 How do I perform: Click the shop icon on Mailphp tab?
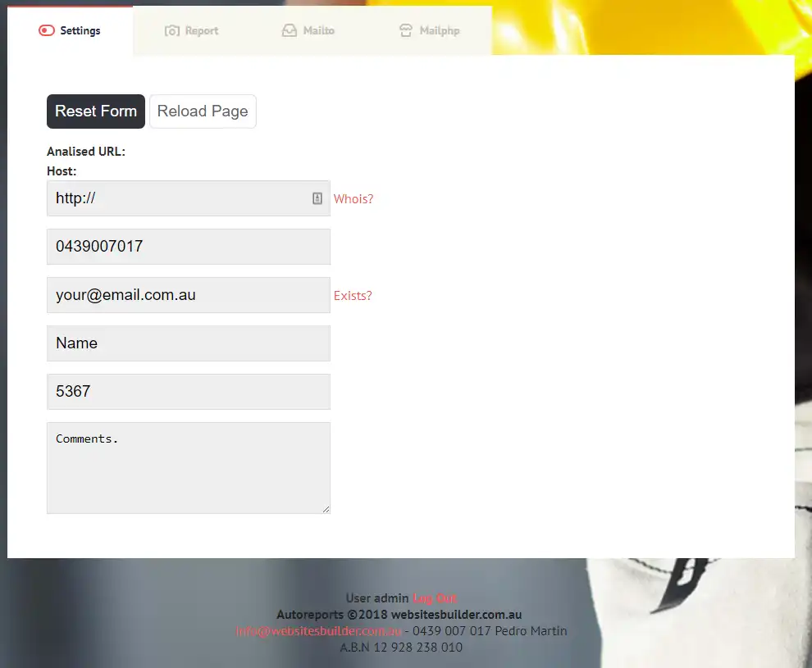click(406, 30)
